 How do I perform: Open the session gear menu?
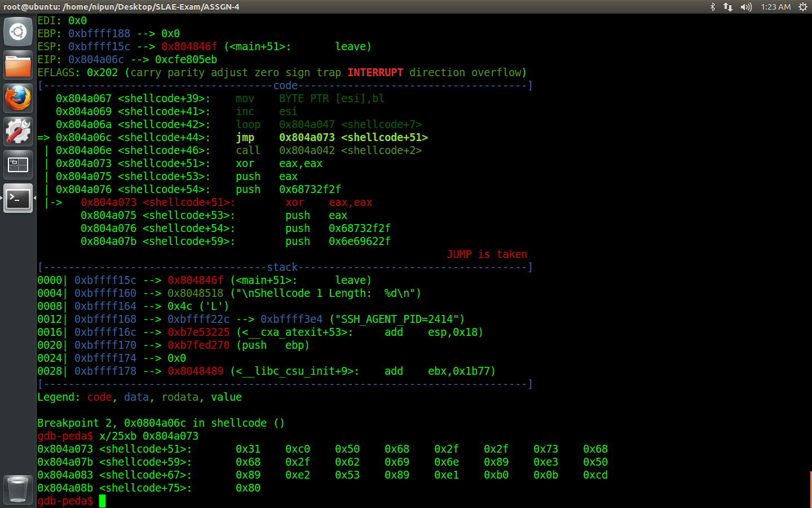802,7
